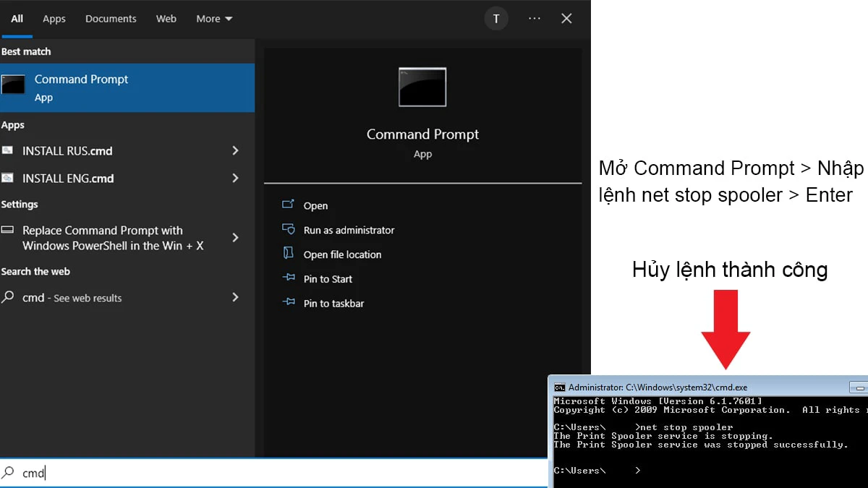Open cmd - See web results
Viewport: 868px width, 488px height.
[72, 298]
